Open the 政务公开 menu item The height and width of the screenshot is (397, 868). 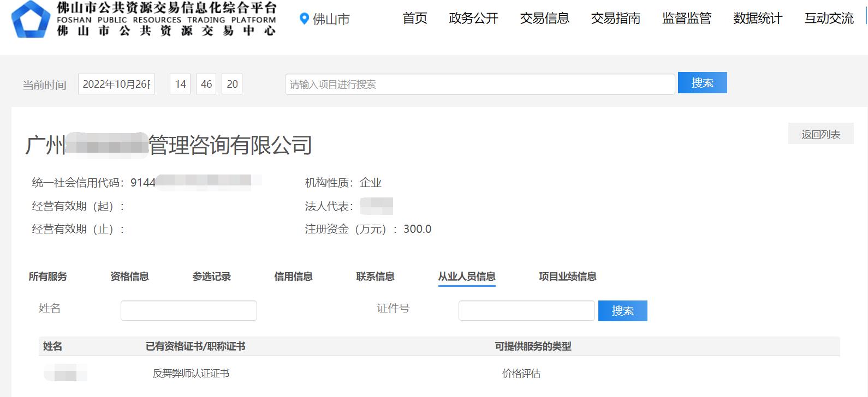coord(473,19)
